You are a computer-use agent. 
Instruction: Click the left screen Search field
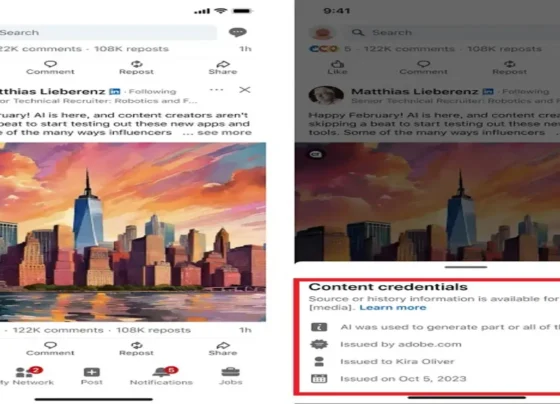coord(107,33)
